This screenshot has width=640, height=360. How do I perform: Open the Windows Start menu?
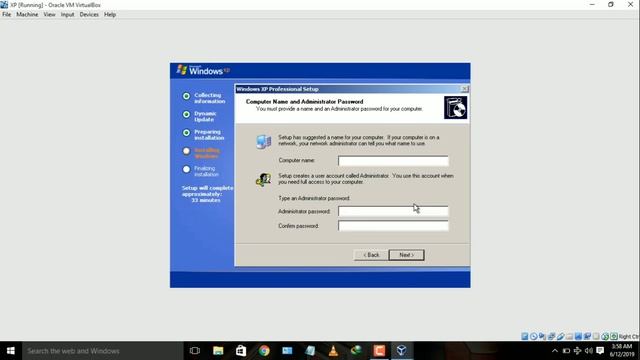click(11, 351)
